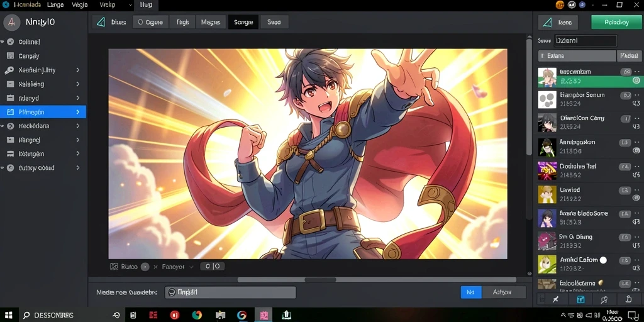644x322 pixels.
Task: Toggle the round indicator on Gapcambam row
Action: pyautogui.click(x=636, y=80)
